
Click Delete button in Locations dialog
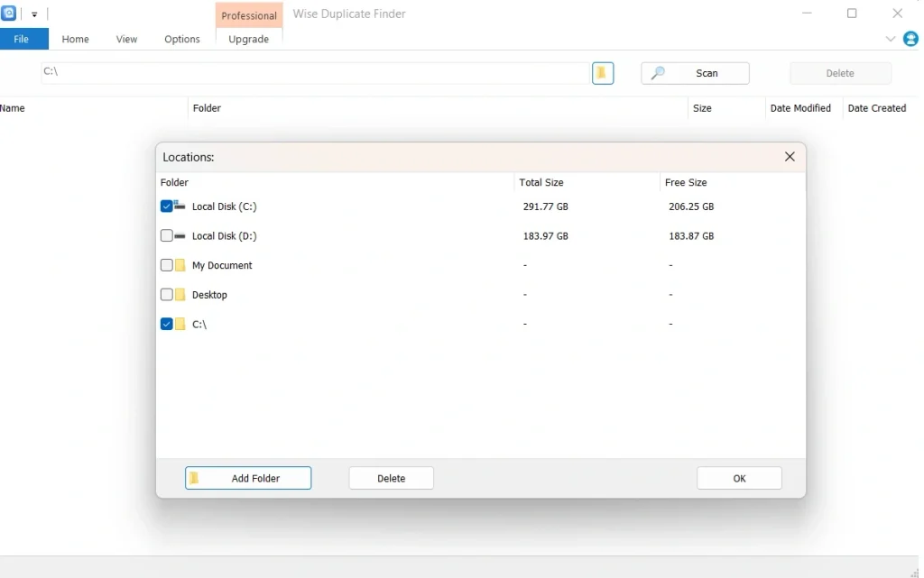click(x=392, y=478)
